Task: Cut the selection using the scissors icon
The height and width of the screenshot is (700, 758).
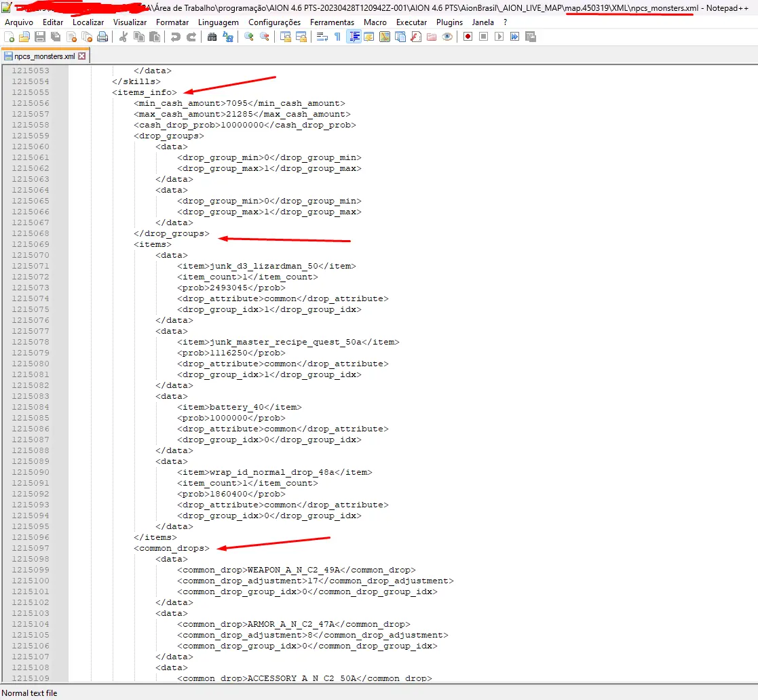Action: (x=124, y=37)
